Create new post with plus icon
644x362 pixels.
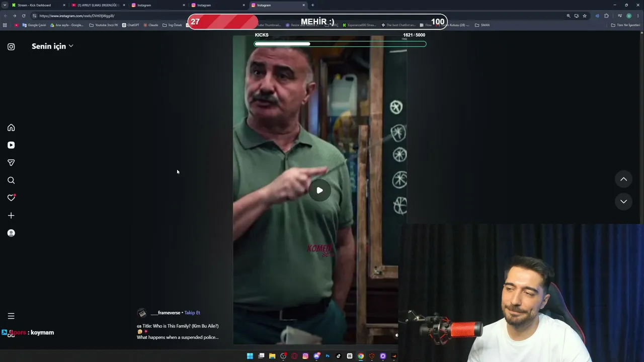coord(11,216)
